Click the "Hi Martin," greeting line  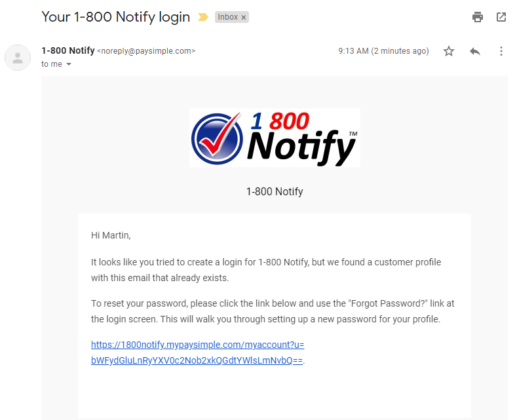(111, 235)
